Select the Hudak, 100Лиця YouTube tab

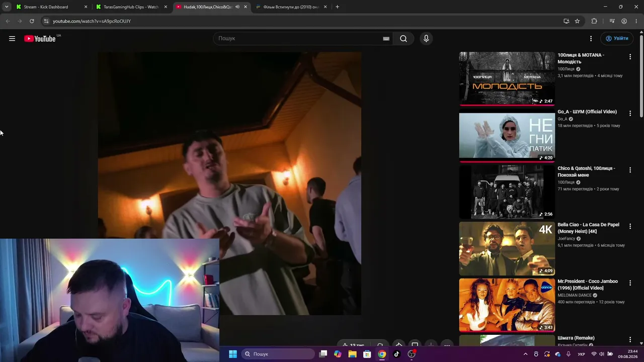pos(207,7)
